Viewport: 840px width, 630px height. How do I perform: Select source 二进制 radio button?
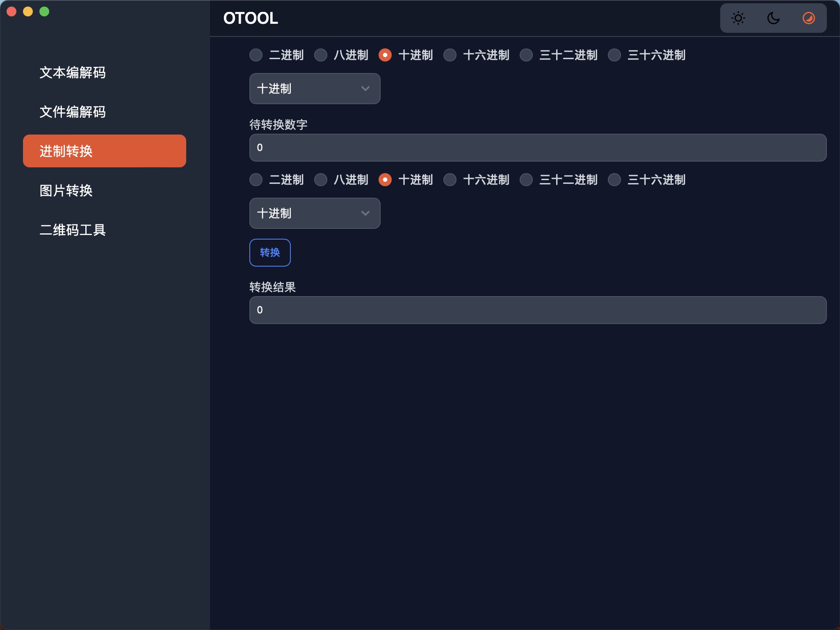click(x=256, y=55)
